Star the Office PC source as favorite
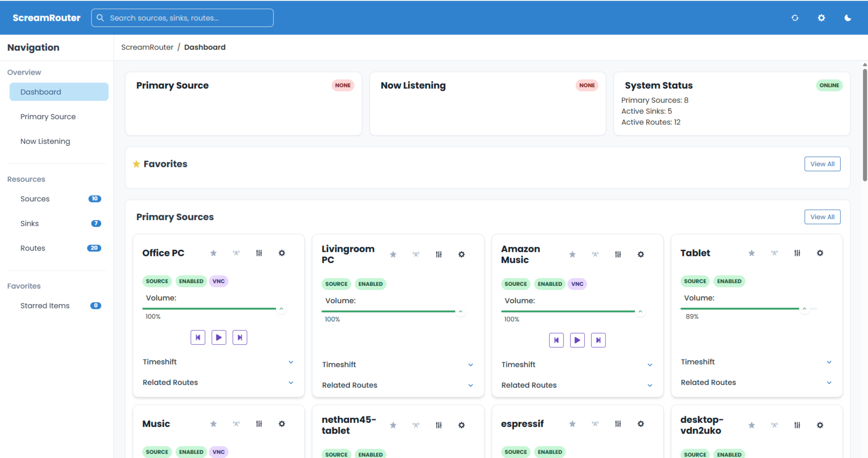 [x=213, y=253]
